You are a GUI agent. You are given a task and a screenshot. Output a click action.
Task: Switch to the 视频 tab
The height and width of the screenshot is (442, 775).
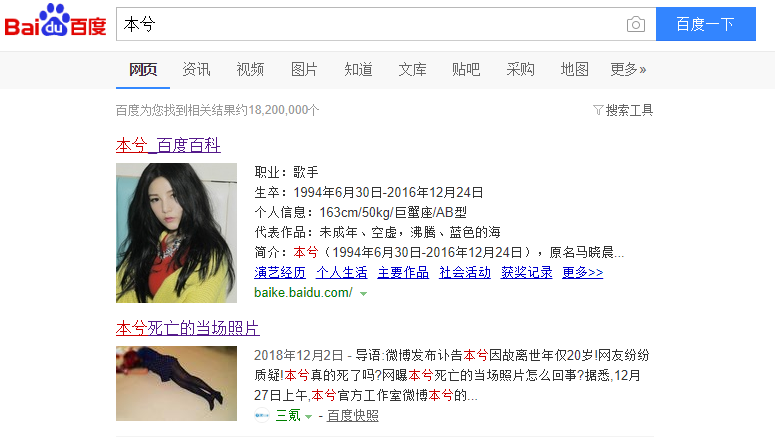pos(250,69)
